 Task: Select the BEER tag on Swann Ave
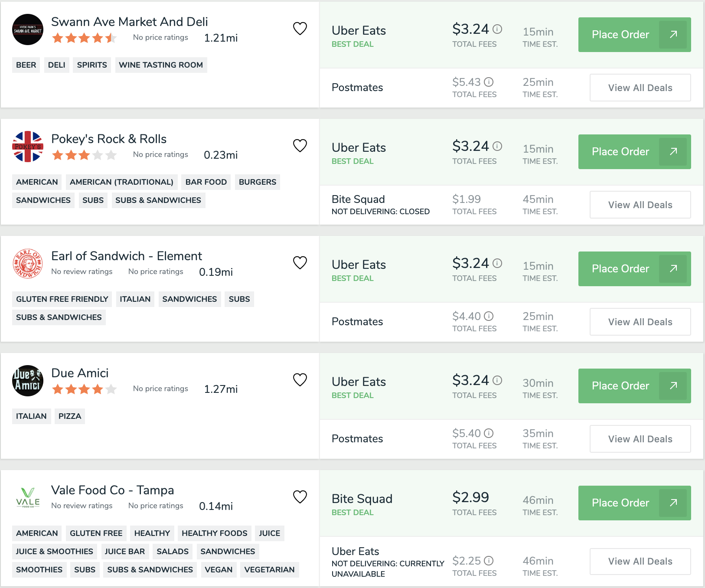[26, 65]
